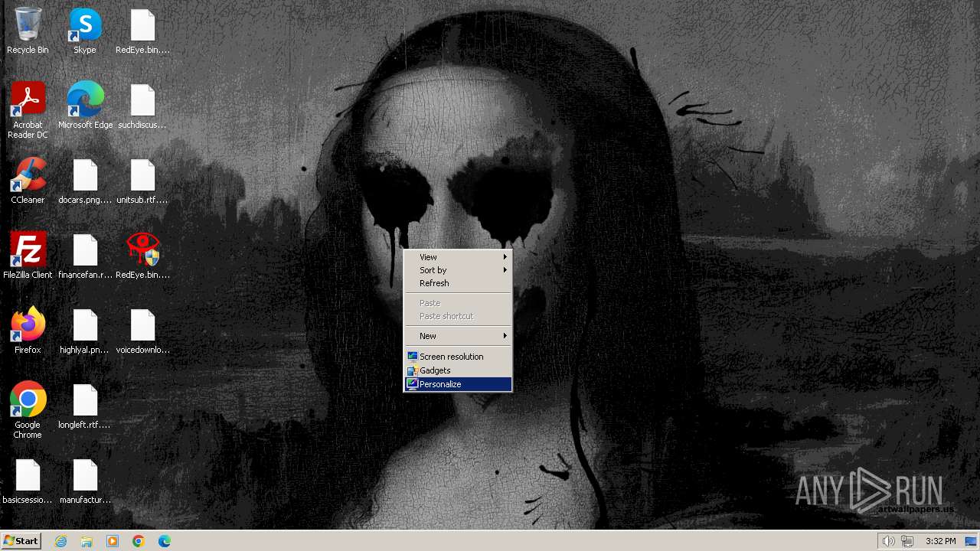The height and width of the screenshot is (551, 980).
Task: Open Gadgets from the context menu
Action: click(x=458, y=370)
